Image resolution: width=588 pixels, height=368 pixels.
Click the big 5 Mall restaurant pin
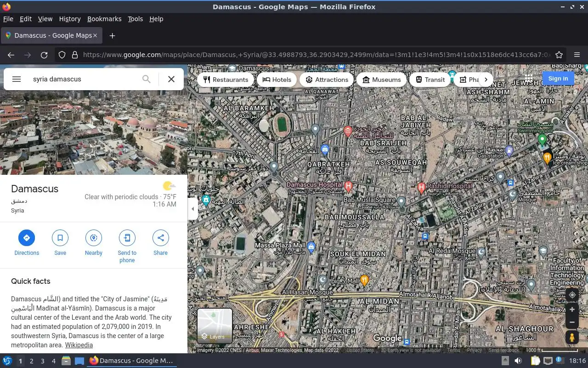point(365,280)
